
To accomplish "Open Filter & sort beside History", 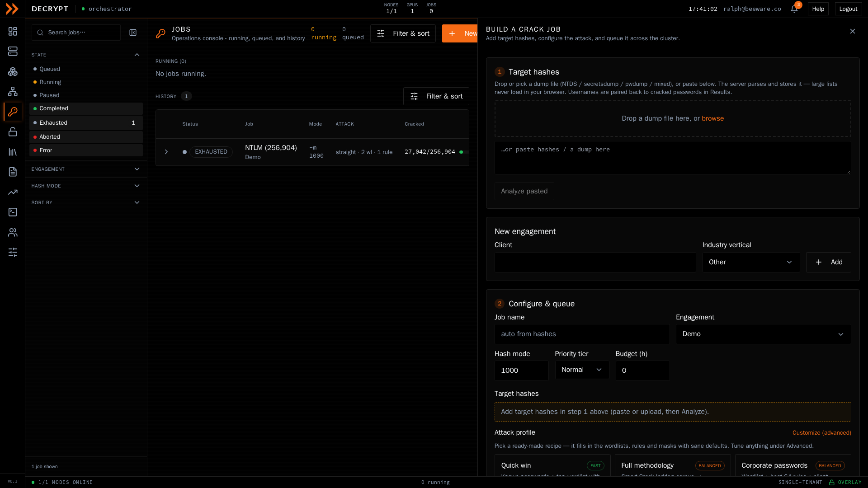I will (x=436, y=96).
